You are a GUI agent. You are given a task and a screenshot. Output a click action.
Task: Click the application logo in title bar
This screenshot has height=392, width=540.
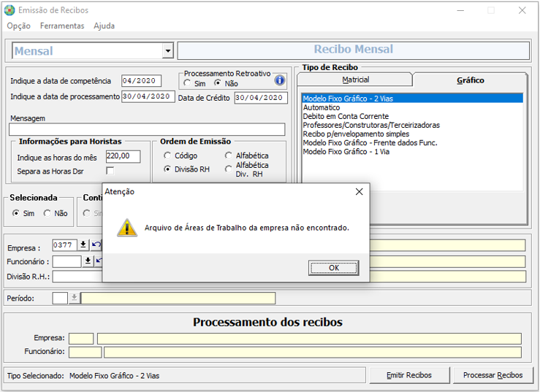point(9,10)
